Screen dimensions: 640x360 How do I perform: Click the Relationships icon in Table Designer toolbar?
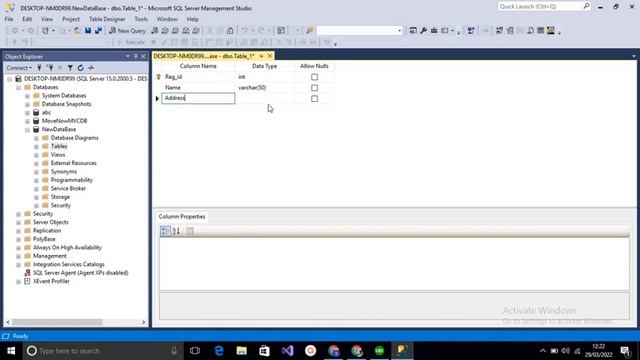(x=499, y=31)
